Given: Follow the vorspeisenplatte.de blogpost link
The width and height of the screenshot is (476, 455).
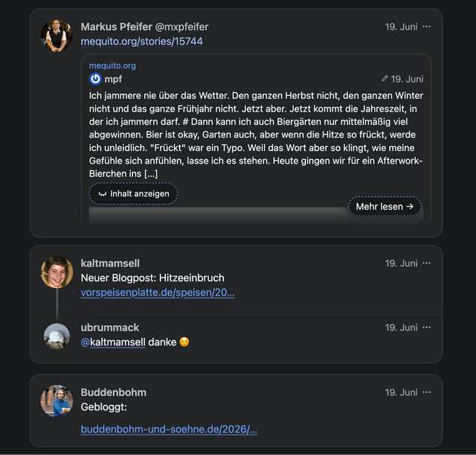Looking at the screenshot, I should click(158, 292).
